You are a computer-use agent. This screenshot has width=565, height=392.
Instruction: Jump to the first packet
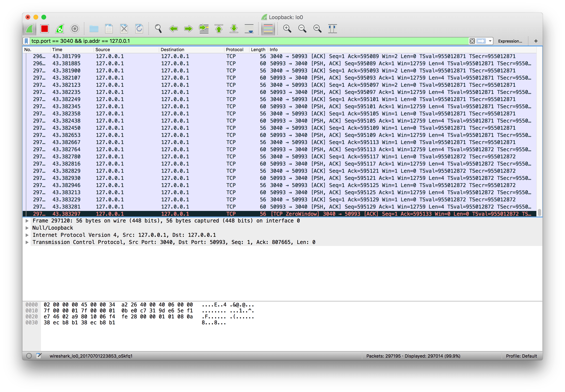[219, 29]
